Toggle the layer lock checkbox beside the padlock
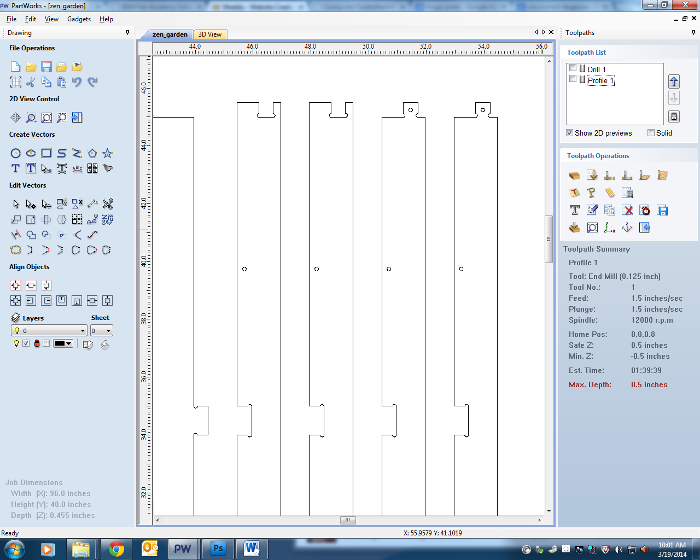The width and height of the screenshot is (700, 560). pos(46,343)
